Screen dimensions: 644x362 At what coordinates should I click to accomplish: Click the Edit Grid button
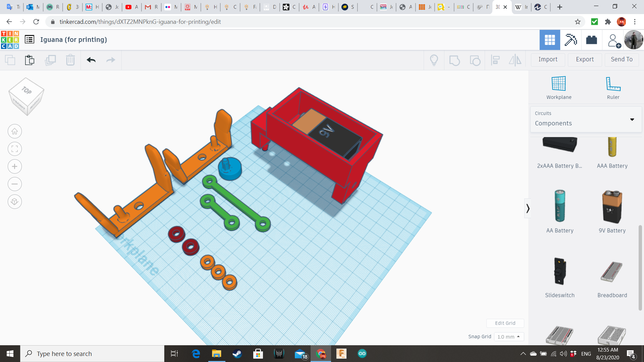click(x=505, y=323)
